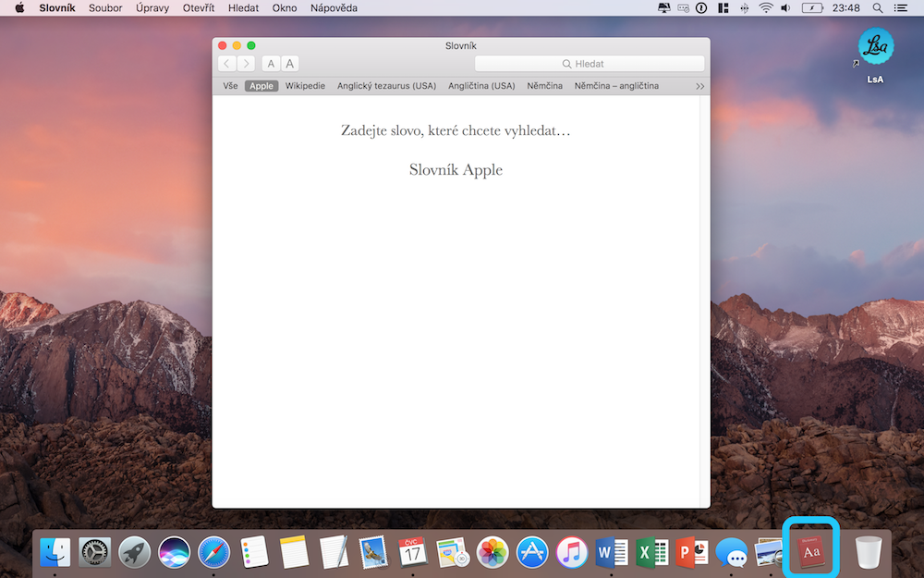Go back with the left arrow button
924x578 pixels.
(x=227, y=64)
